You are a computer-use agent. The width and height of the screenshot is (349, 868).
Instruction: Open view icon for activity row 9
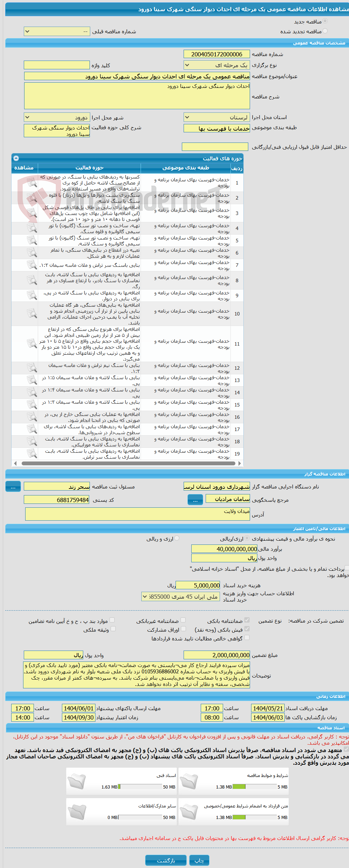(32, 296)
